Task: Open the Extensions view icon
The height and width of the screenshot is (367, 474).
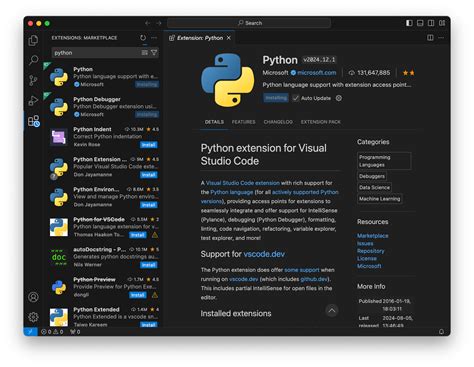Action: [x=34, y=121]
